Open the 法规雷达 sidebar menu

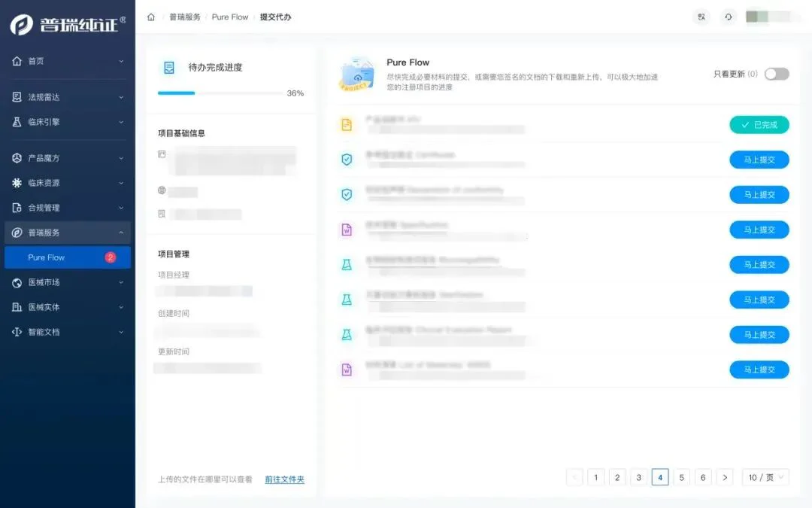pos(68,97)
